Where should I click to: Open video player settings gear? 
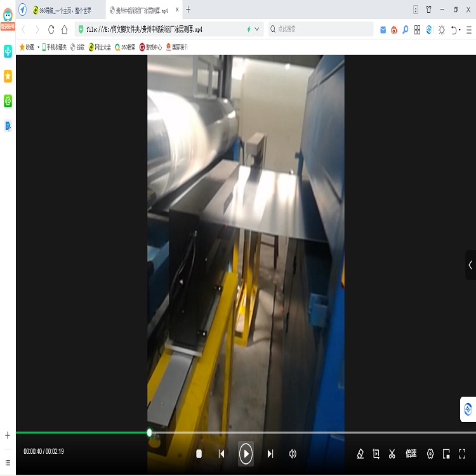(430, 454)
